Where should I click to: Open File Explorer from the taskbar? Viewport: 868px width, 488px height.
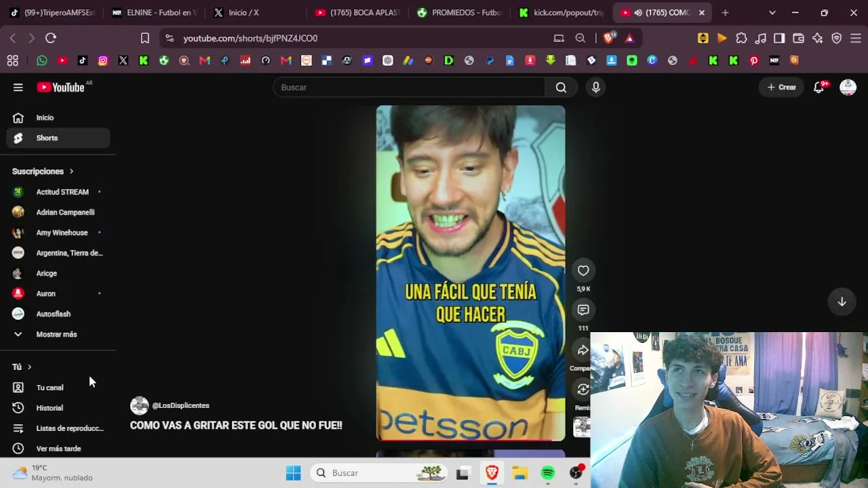519,473
